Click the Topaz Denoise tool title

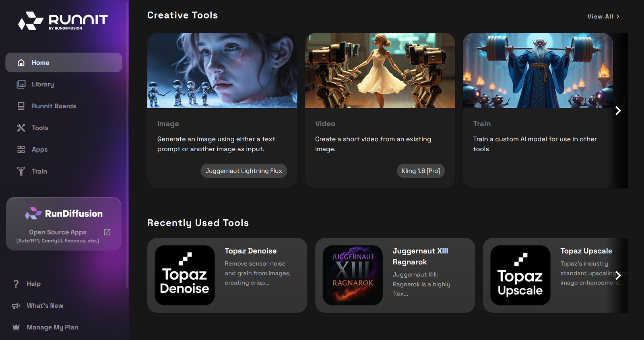(251, 251)
